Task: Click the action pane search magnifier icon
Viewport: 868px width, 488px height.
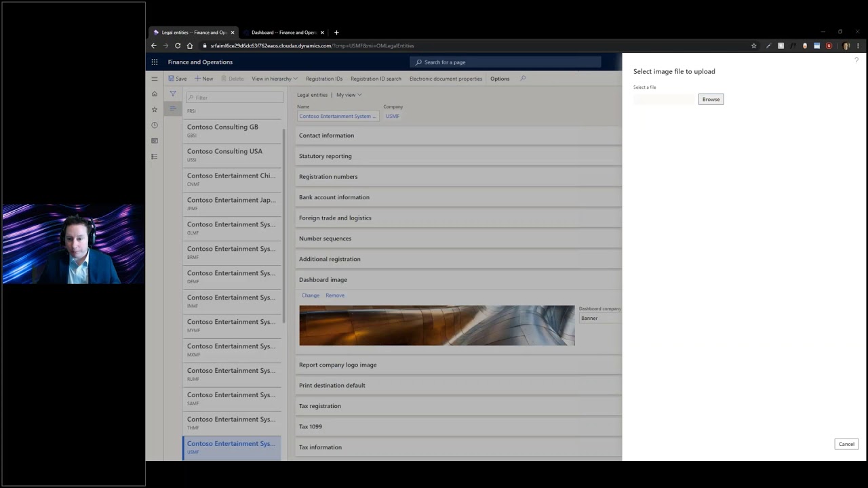Action: (523, 79)
